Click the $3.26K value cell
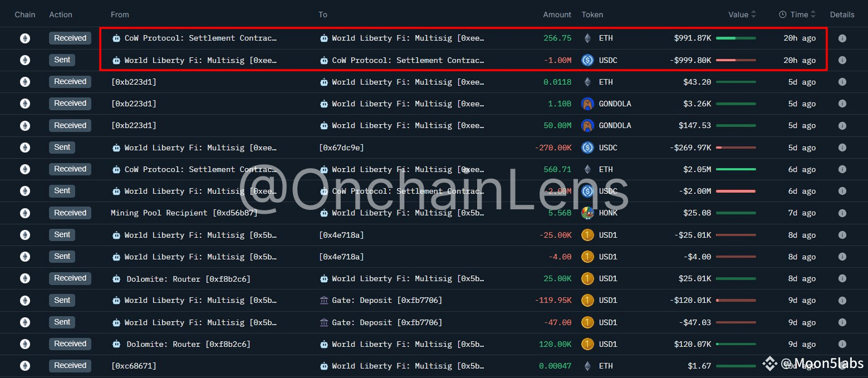The image size is (868, 378). tap(697, 104)
